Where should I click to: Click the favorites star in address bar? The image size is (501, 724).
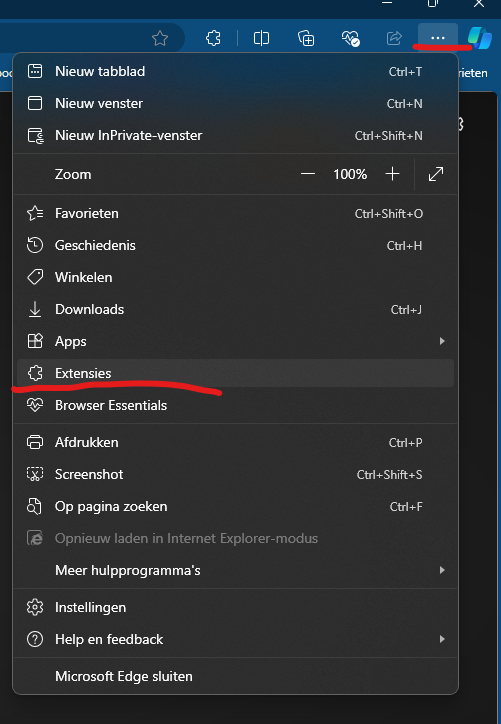pyautogui.click(x=160, y=38)
